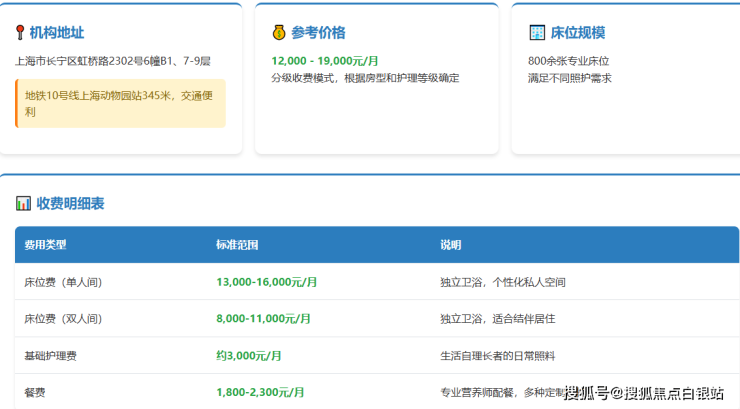This screenshot has width=740, height=409.
Task: Click the 床位费（单人间） row label
Action: pos(63,282)
